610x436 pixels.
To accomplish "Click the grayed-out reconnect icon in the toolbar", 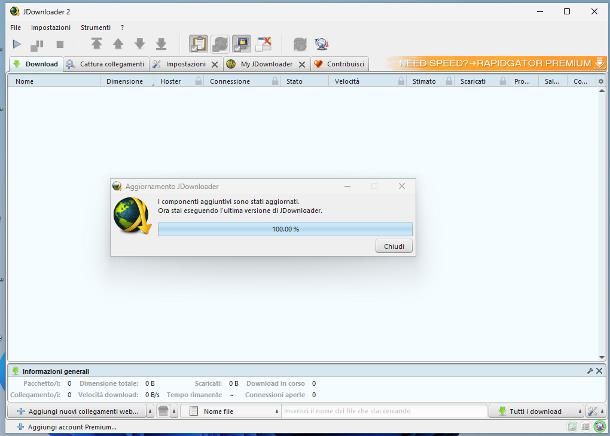I will (300, 44).
